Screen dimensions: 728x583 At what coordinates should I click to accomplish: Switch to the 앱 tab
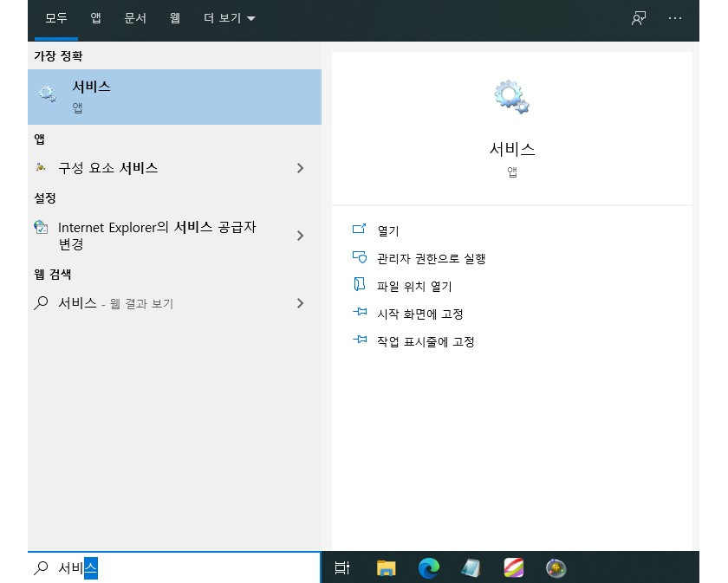coord(95,18)
